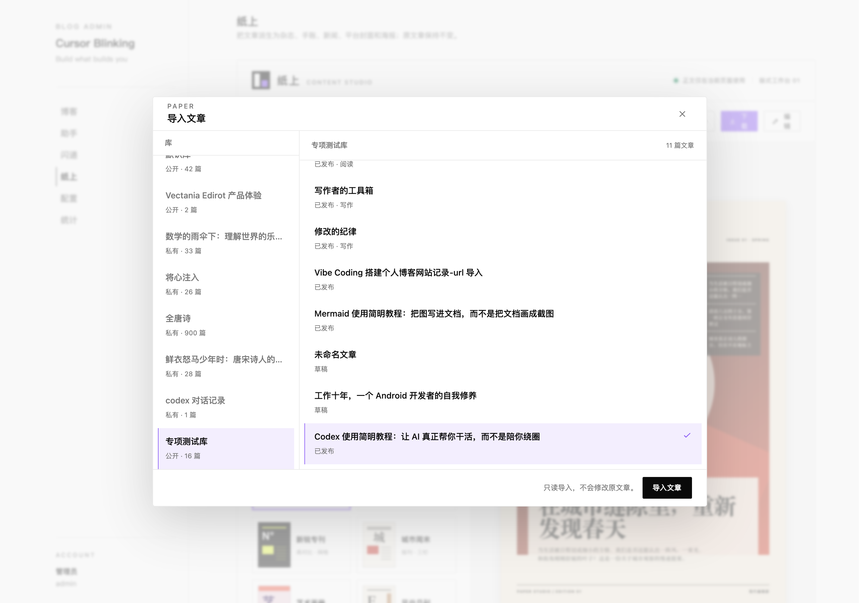Select the 工作十年 Android 开发者 article

(503, 403)
